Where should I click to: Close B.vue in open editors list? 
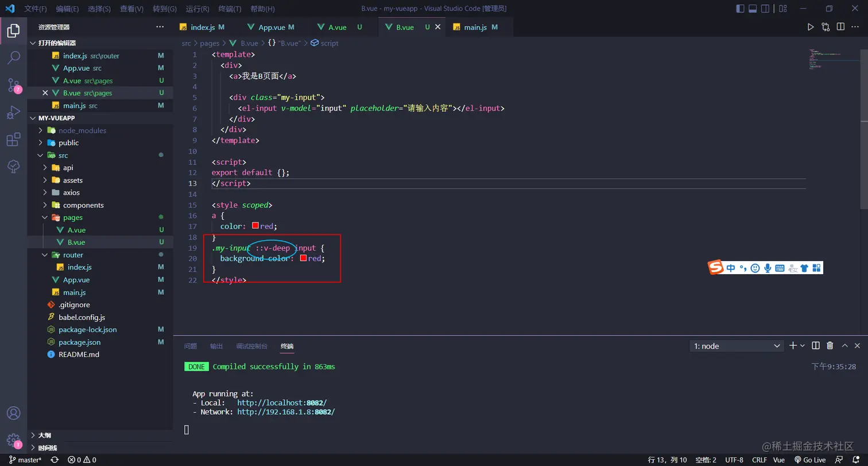pyautogui.click(x=45, y=93)
